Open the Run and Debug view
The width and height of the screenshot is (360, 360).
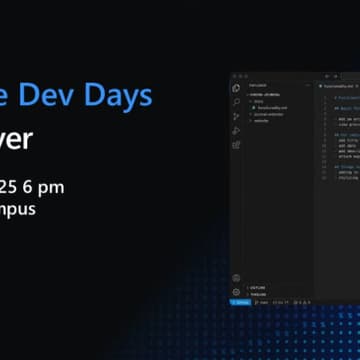[236, 131]
